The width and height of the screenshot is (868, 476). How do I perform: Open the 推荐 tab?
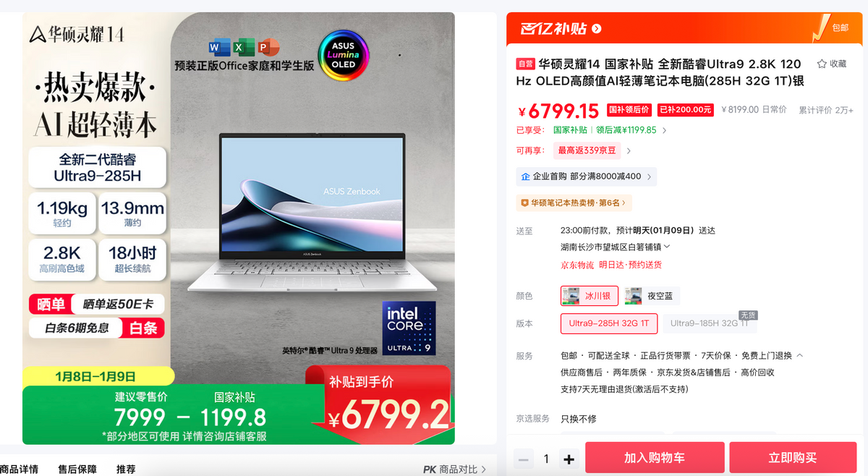(x=126, y=469)
